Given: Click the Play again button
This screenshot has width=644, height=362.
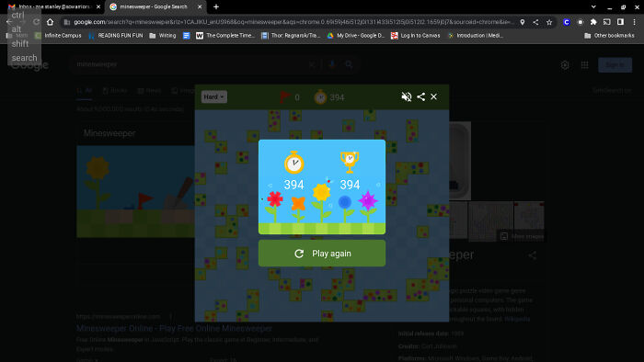Looking at the screenshot, I should click(322, 254).
